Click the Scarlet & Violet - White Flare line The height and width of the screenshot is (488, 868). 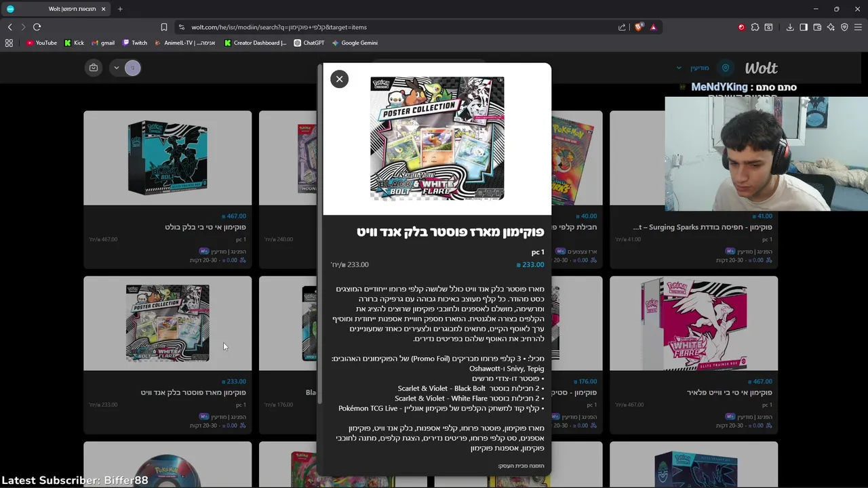click(469, 399)
